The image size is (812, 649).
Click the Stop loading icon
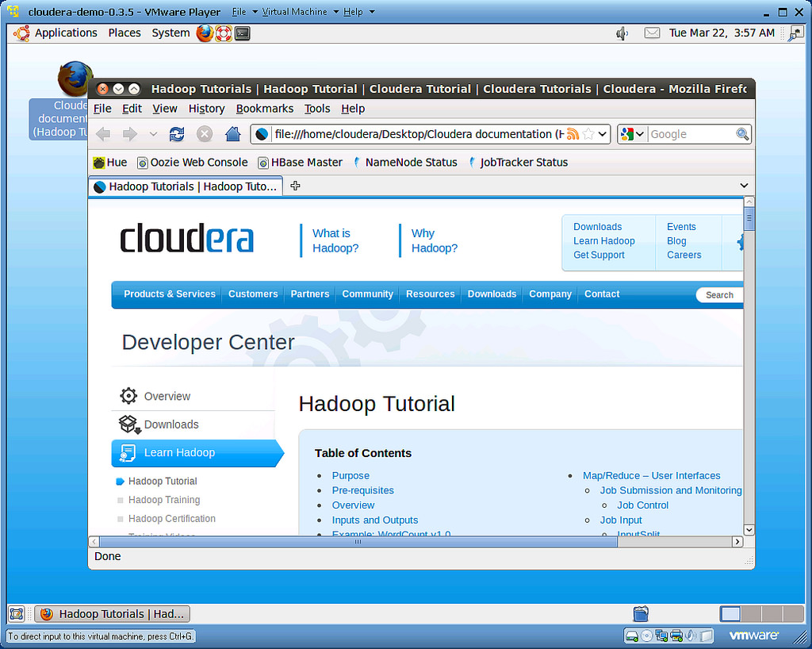coord(204,133)
